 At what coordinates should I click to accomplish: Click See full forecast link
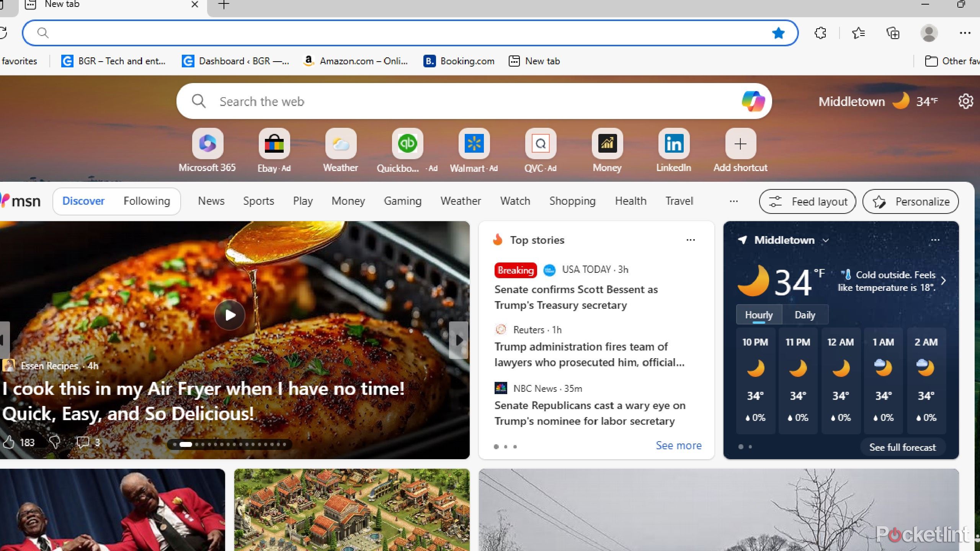pos(902,447)
